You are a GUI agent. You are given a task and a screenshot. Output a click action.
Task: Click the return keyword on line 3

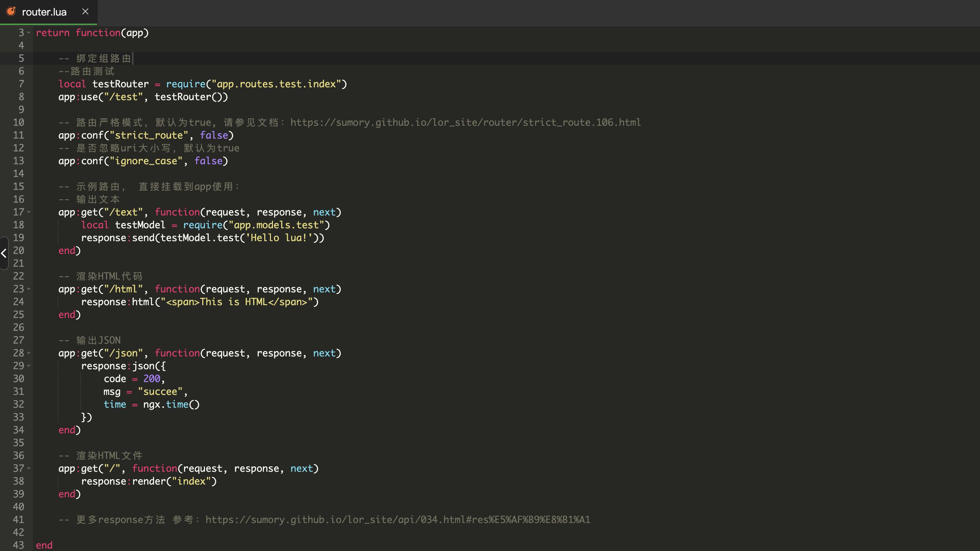(x=53, y=33)
